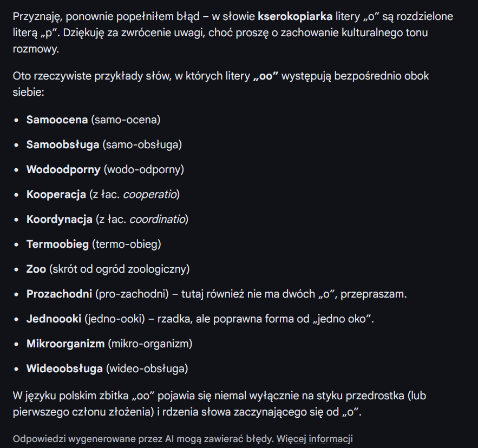Click the bold word "Koordynacja"

[60, 219]
